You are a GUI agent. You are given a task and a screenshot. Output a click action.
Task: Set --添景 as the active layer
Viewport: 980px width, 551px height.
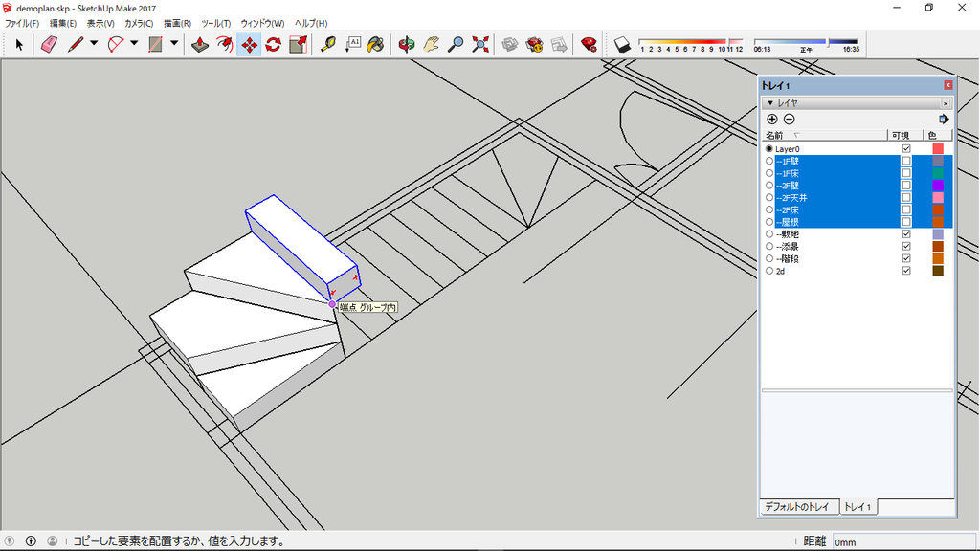tap(769, 247)
